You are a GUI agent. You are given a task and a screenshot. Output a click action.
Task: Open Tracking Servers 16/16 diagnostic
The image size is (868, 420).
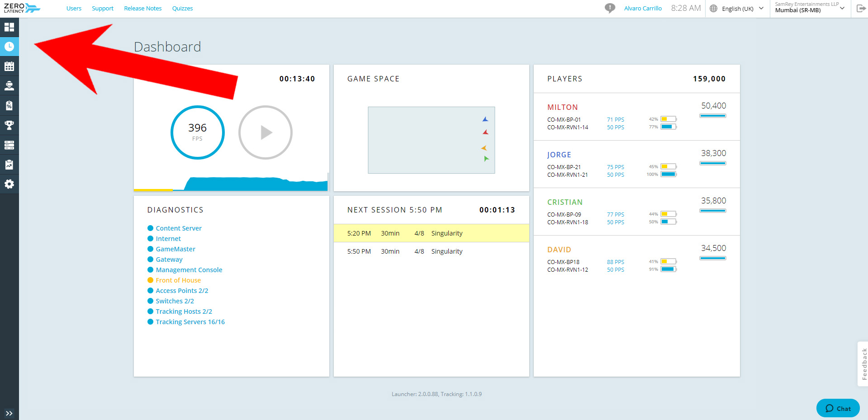[186, 322]
